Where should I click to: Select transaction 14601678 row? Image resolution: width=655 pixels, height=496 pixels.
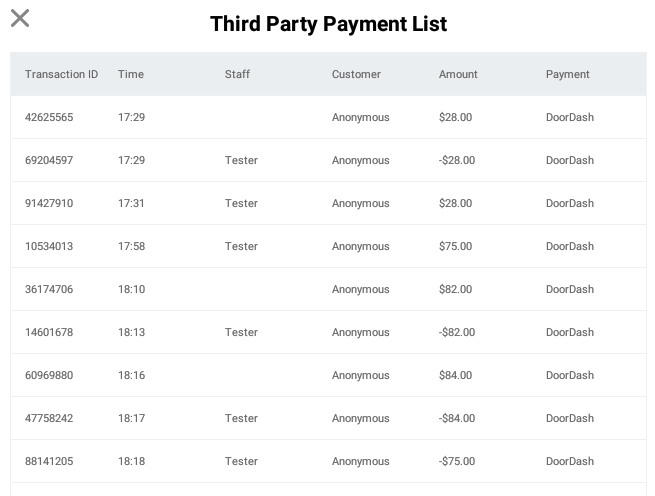(328, 332)
